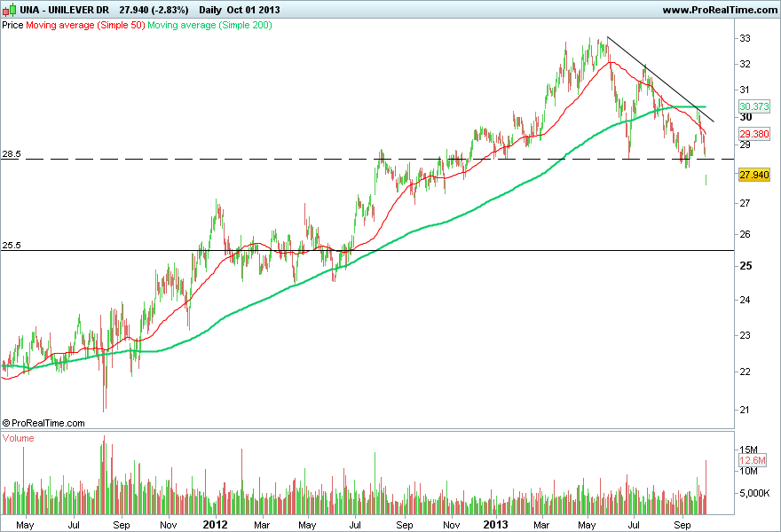The height and width of the screenshot is (532, 781).
Task: Open the www.ProRealTime.com link
Action: (x=720, y=10)
